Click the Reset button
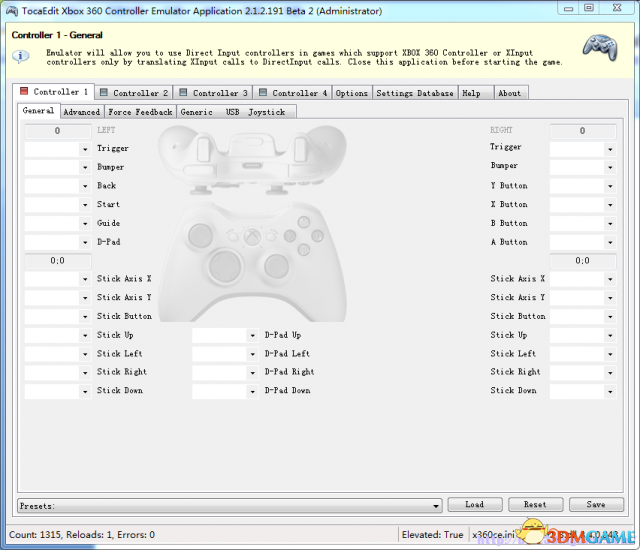 536,505
